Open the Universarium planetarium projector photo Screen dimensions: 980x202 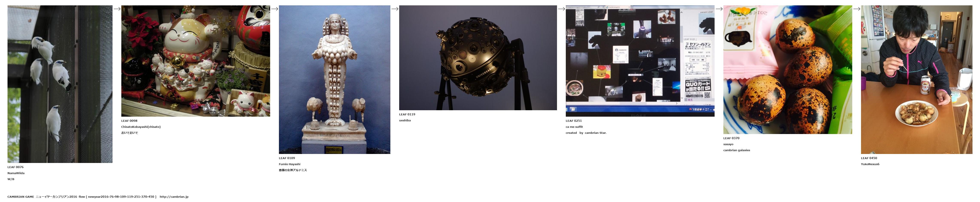tap(478, 58)
